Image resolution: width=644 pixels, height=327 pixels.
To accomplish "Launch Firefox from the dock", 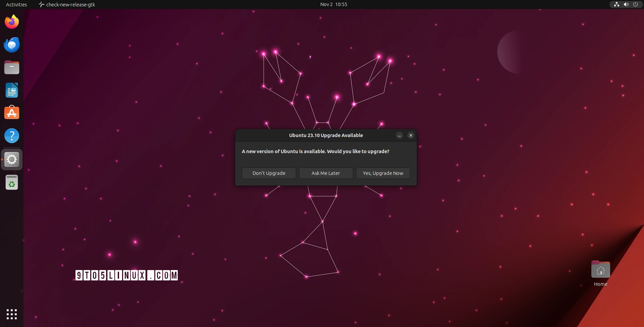I will coord(12,21).
